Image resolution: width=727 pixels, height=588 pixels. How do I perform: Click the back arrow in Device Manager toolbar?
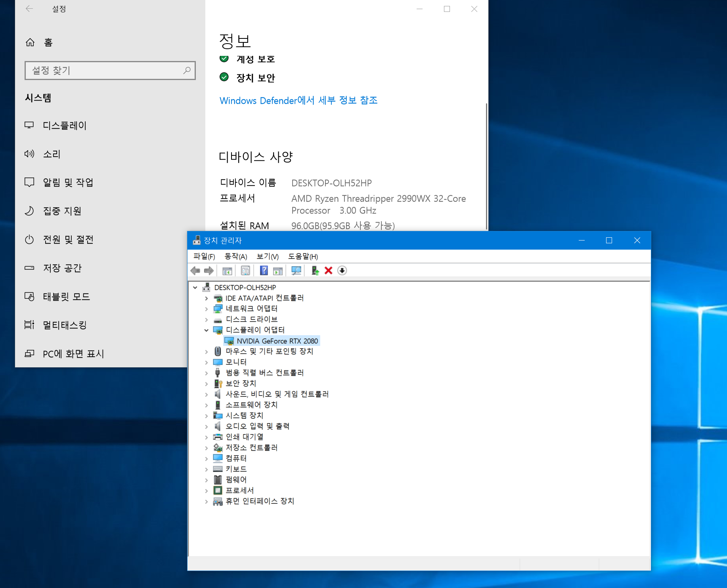195,271
